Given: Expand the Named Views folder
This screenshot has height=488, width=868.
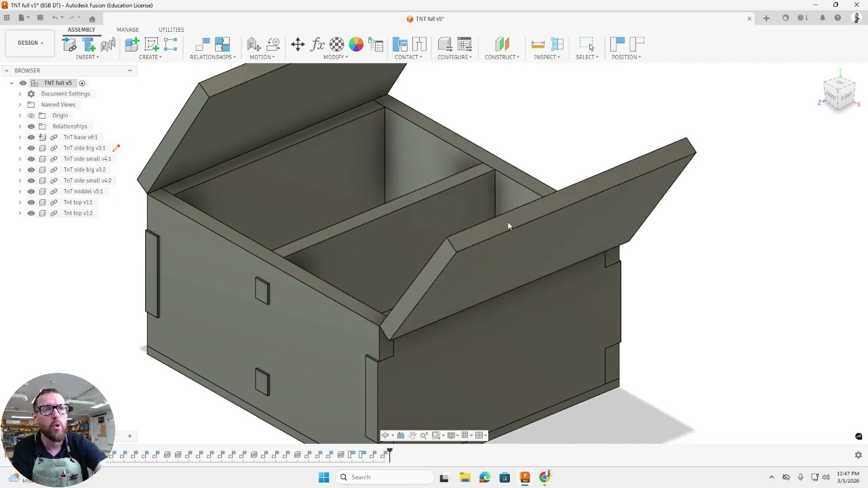Looking at the screenshot, I should (x=20, y=104).
